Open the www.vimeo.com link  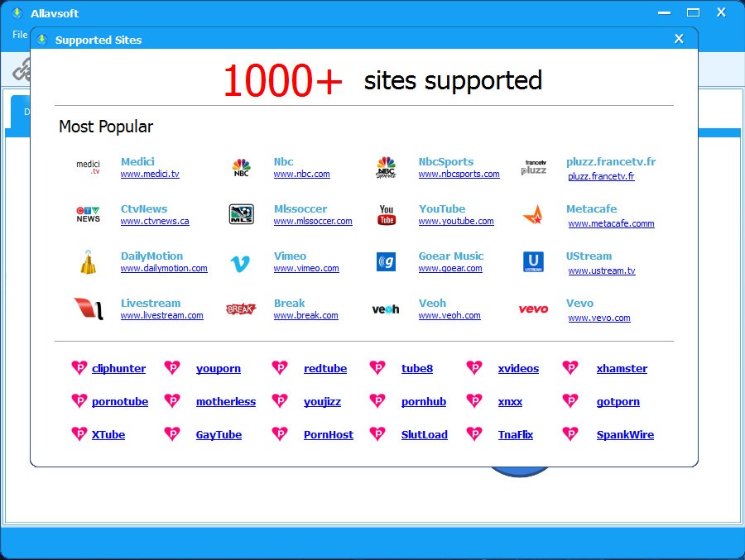306,268
